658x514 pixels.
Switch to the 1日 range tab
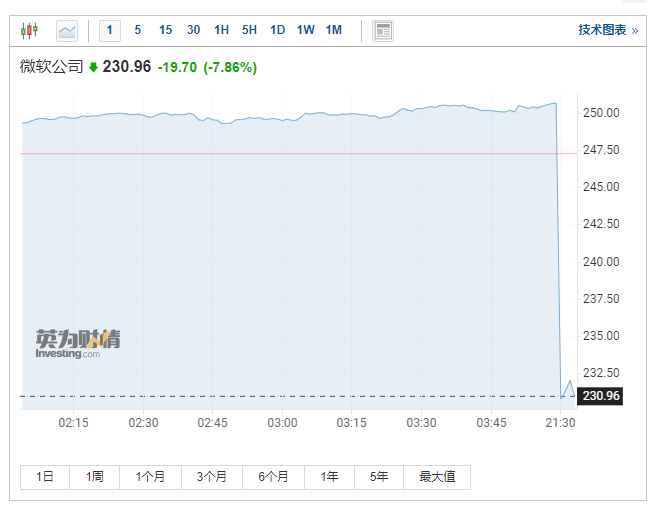point(45,477)
